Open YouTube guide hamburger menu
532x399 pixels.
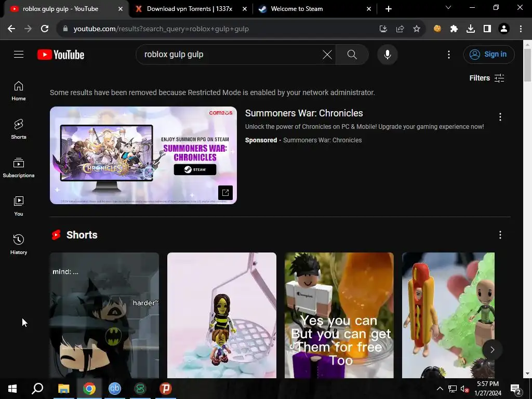(19, 54)
